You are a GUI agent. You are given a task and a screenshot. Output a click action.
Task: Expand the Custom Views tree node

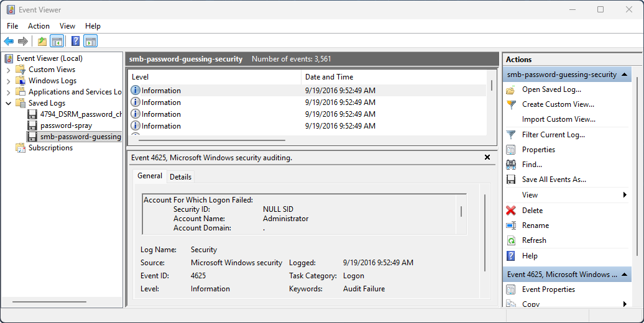[8, 70]
